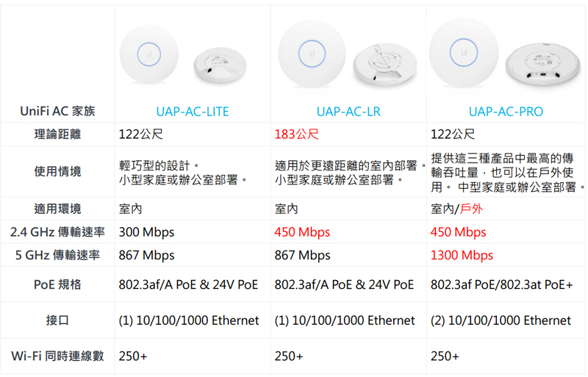Click the 802.3af PoE/802.3at PoE+ cell

pos(502,284)
